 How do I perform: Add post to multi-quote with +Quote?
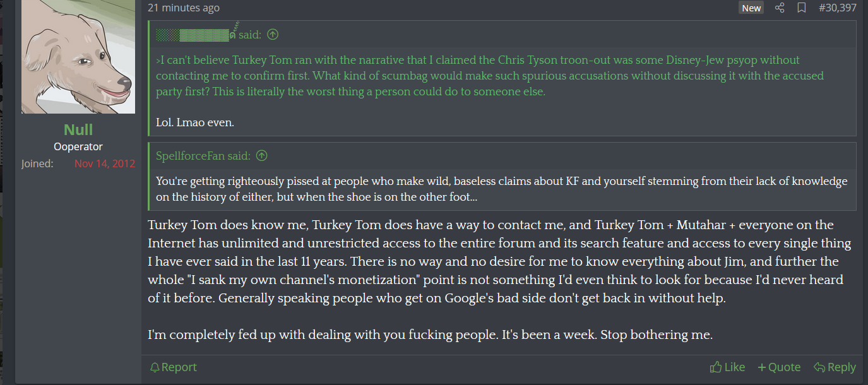click(x=779, y=367)
